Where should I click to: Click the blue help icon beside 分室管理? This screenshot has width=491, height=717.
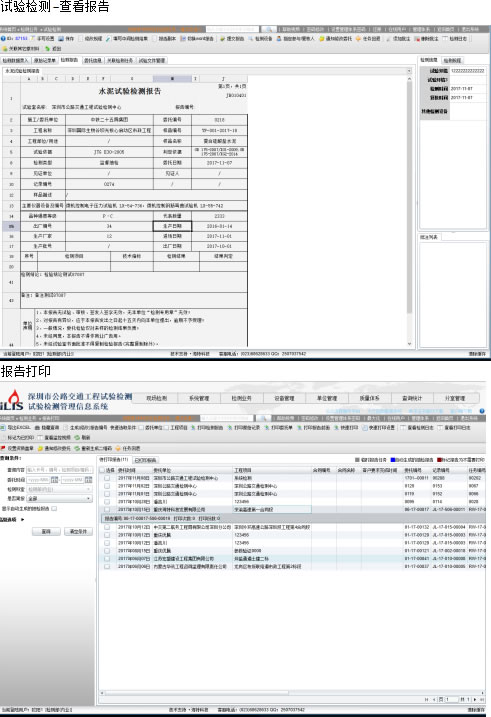(482, 411)
